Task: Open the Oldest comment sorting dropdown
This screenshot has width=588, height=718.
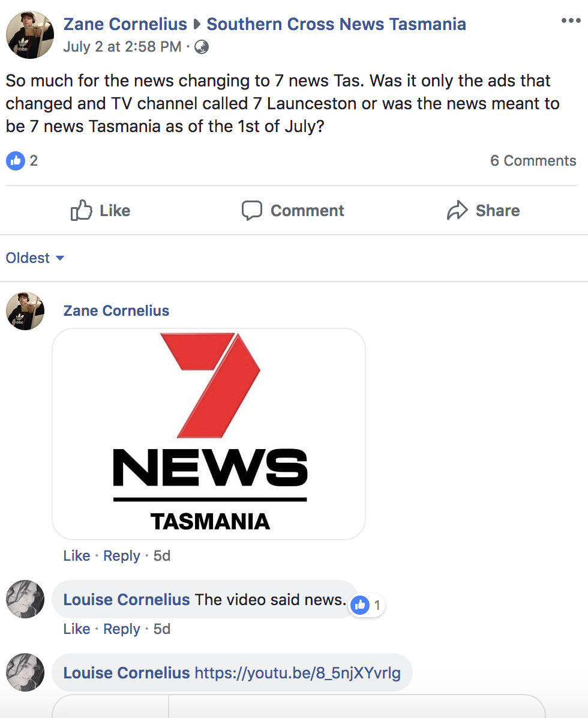Action: (x=35, y=258)
